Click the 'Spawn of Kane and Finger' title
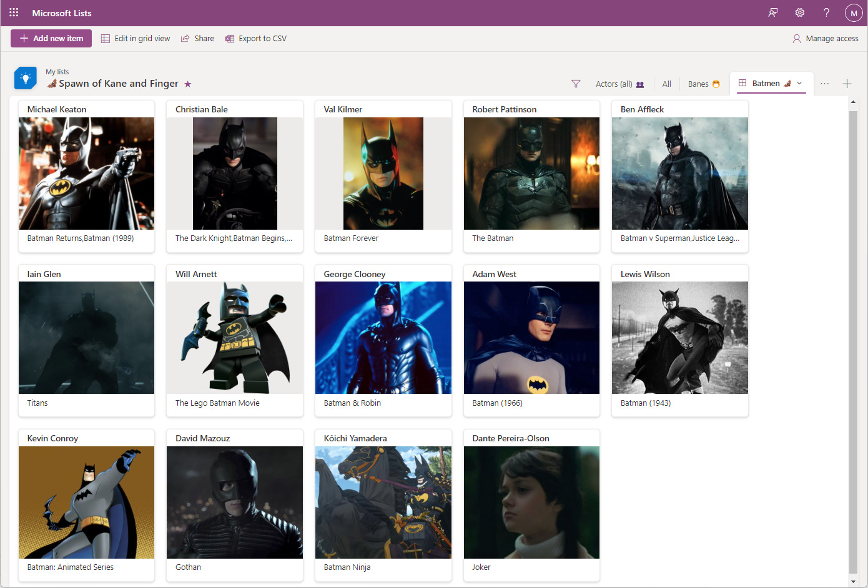The width and height of the screenshot is (868, 588). (x=119, y=84)
